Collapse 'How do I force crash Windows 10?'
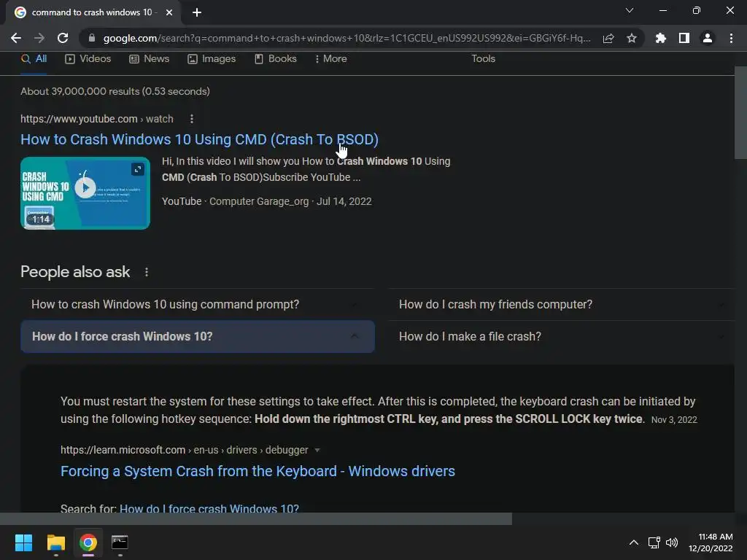747x560 pixels. [197, 336]
